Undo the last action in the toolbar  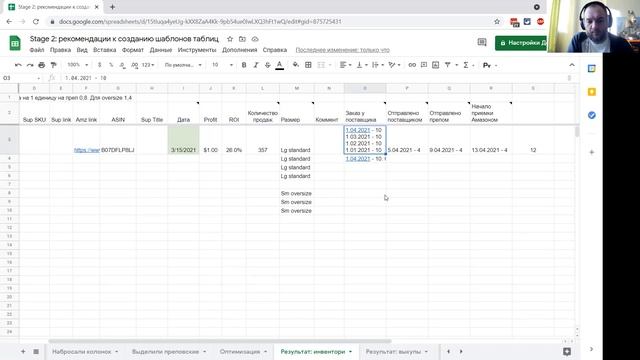[18, 65]
